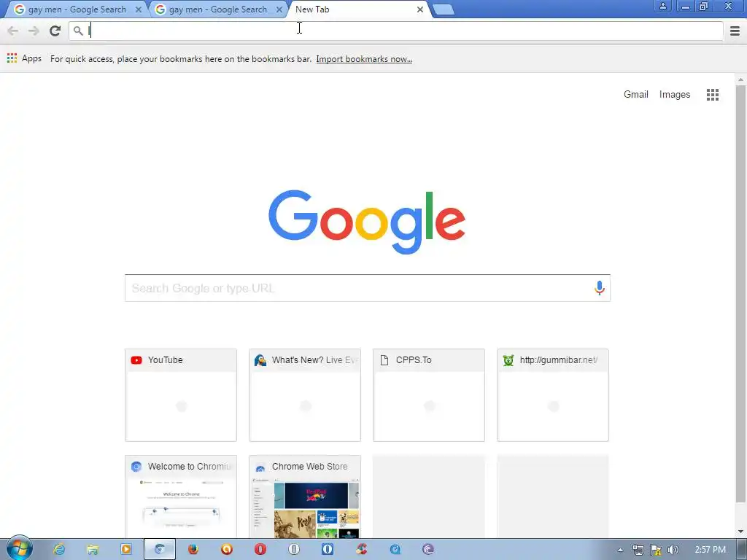
Task: Click the forward navigation arrow
Action: click(x=34, y=31)
